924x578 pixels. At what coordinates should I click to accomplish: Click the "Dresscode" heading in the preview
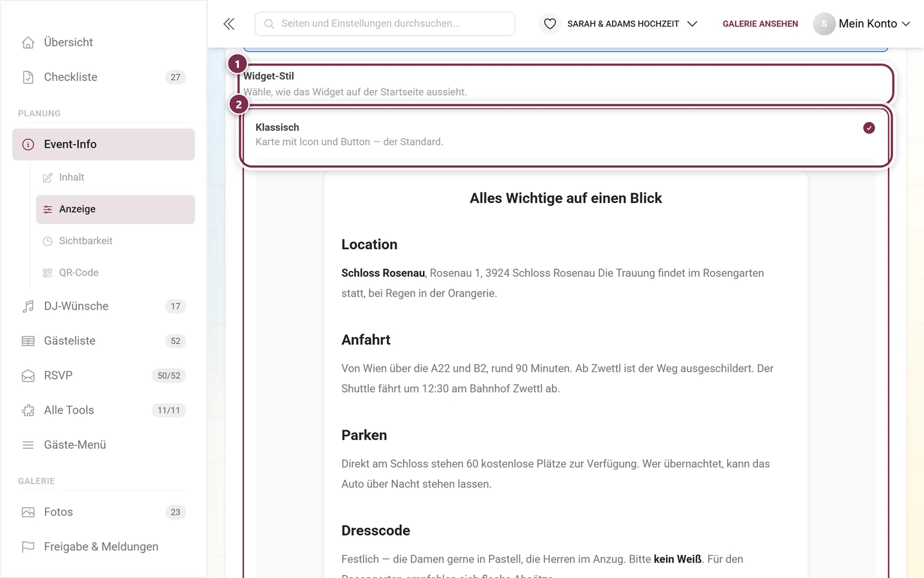click(375, 530)
